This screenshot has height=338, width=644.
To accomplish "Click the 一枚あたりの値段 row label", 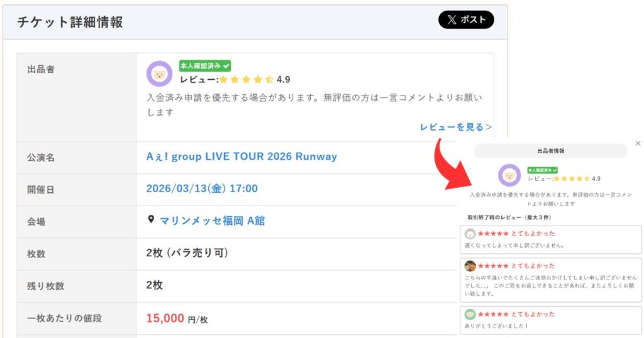I will 65,319.
